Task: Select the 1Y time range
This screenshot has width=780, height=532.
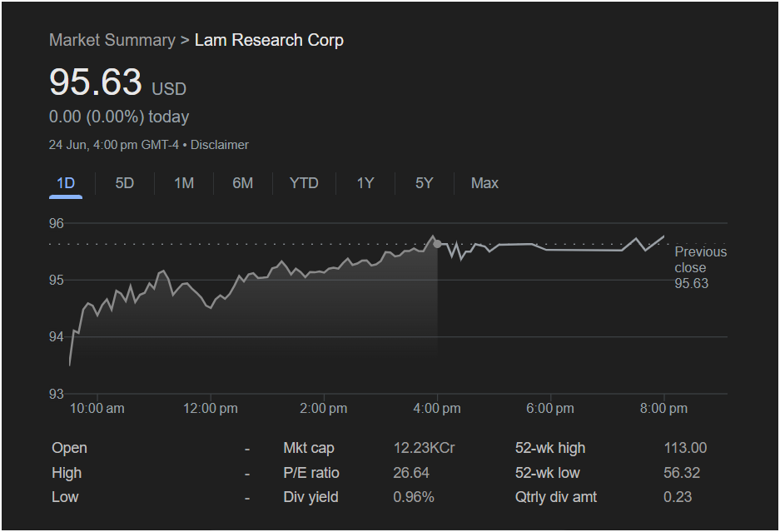Action: coord(365,183)
